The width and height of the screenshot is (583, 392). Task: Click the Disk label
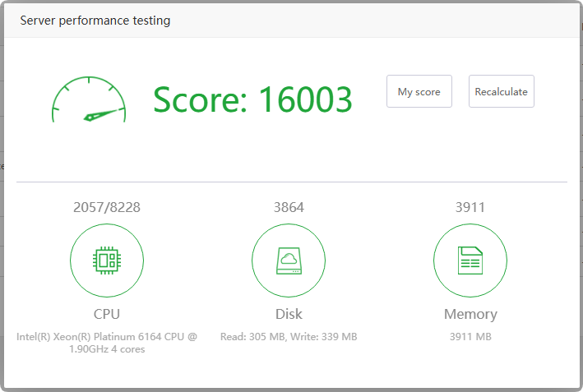pyautogui.click(x=289, y=314)
